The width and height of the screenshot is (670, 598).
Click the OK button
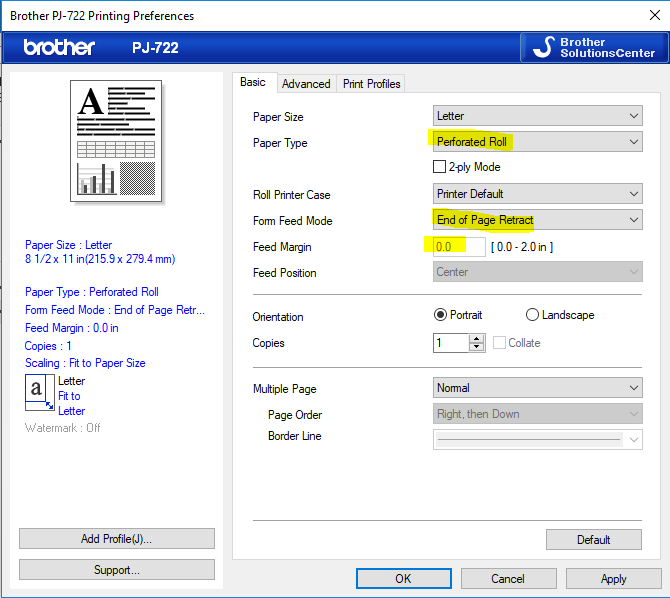tap(403, 578)
